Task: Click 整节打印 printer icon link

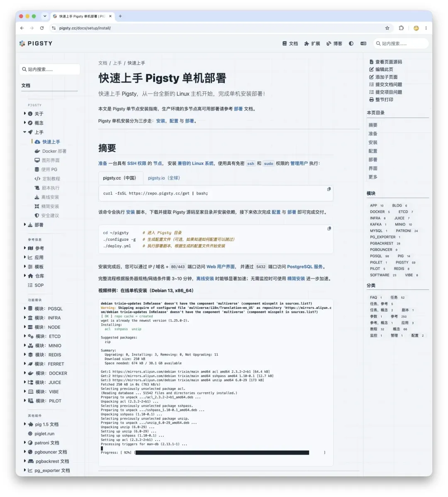Action: [x=381, y=100]
